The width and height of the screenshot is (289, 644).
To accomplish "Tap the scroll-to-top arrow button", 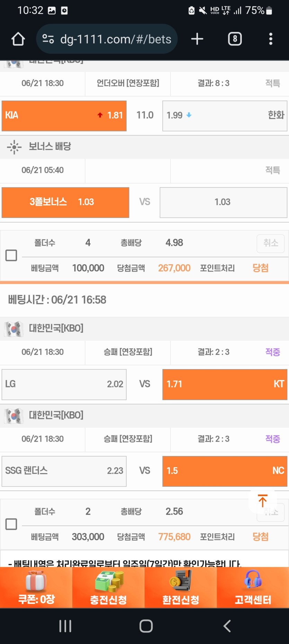I will 262,501.
